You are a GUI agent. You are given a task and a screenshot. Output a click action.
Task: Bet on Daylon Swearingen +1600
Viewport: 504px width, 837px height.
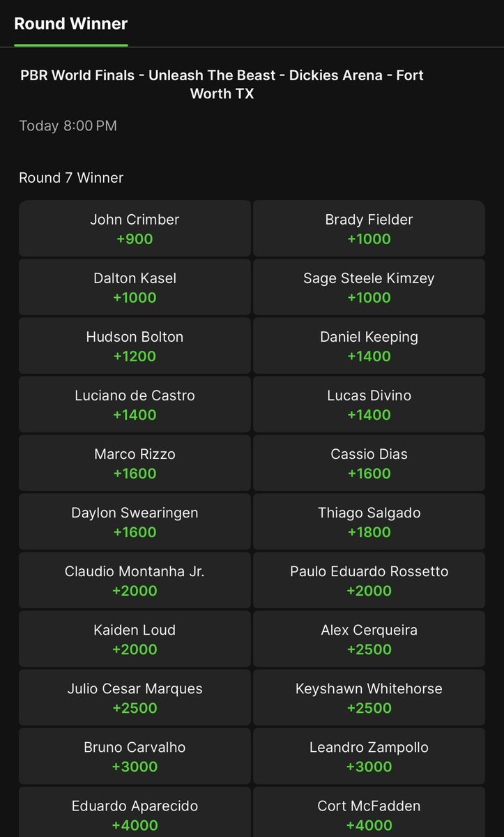[135, 522]
